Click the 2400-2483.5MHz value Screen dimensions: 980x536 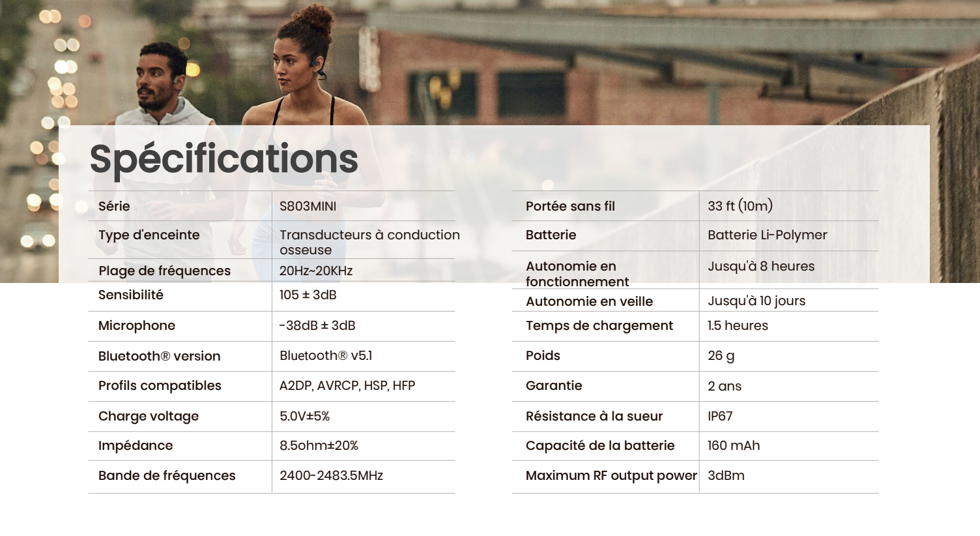(x=332, y=475)
